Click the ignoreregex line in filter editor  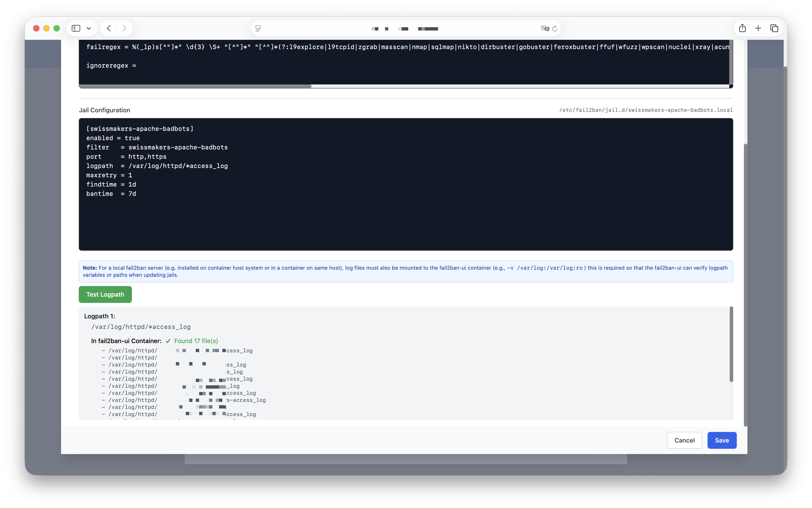111,65
